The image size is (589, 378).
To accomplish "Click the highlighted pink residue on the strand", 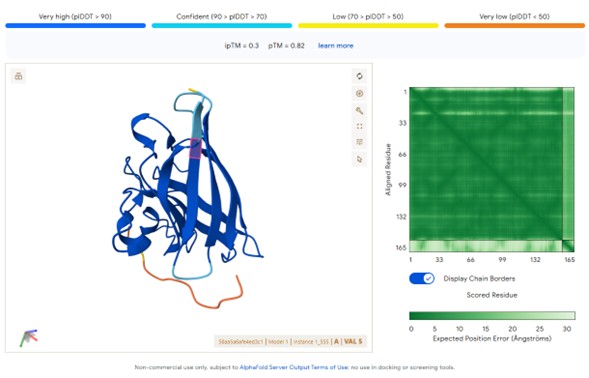I will pyautogui.click(x=196, y=149).
